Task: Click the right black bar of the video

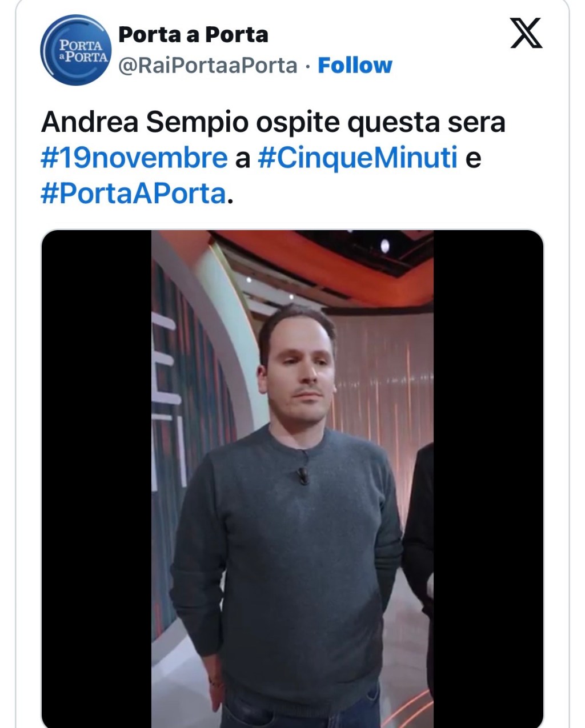Action: 488,478
